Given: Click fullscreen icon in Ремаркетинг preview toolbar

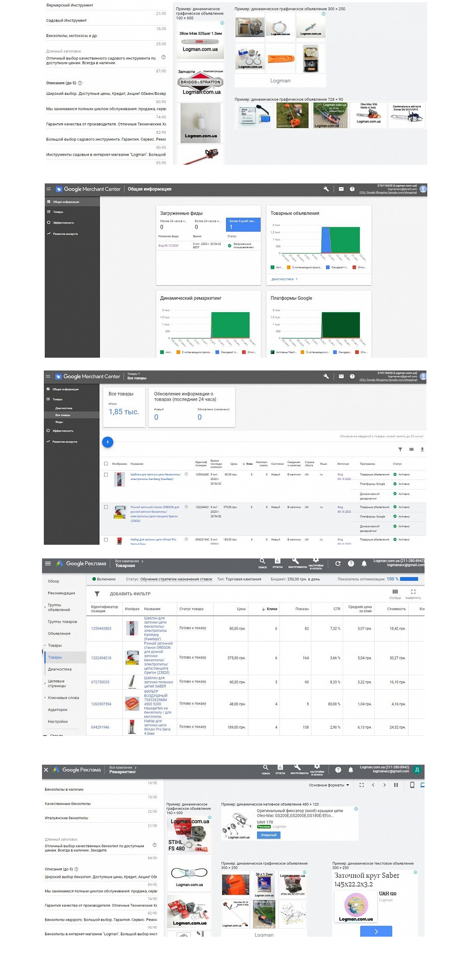Looking at the screenshot, I should pyautogui.click(x=362, y=785).
